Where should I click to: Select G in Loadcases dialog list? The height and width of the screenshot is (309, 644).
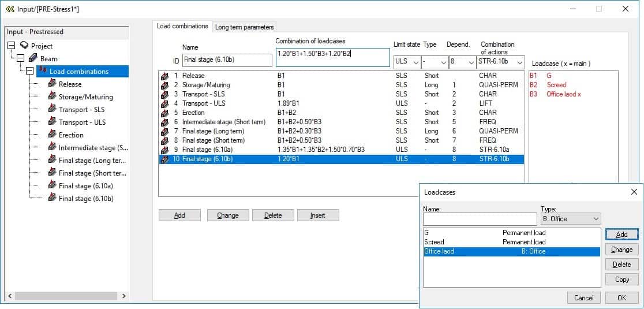[512, 233]
